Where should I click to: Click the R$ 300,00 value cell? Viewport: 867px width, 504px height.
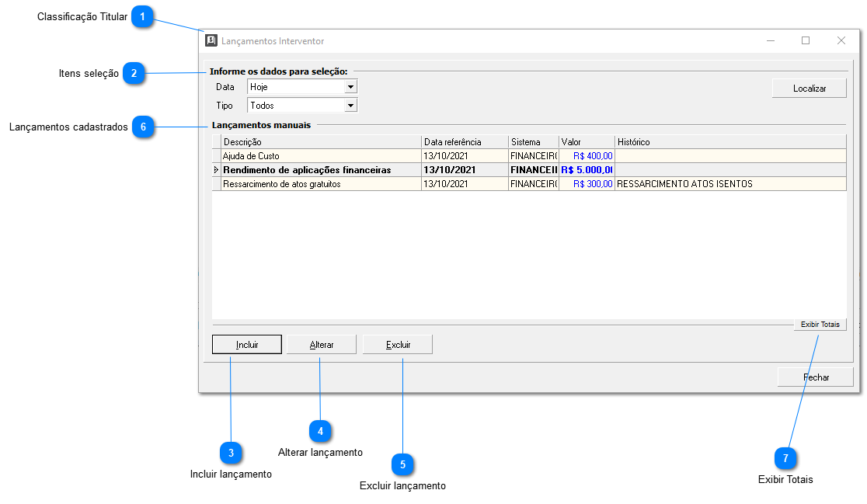coord(587,184)
